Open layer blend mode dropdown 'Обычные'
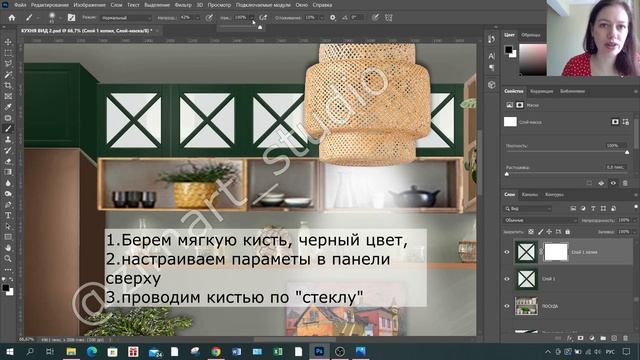640x360 pixels. pyautogui.click(x=540, y=220)
